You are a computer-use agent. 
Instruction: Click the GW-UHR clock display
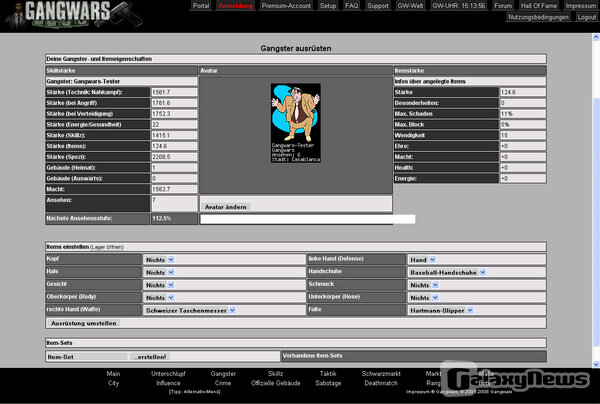458,6
